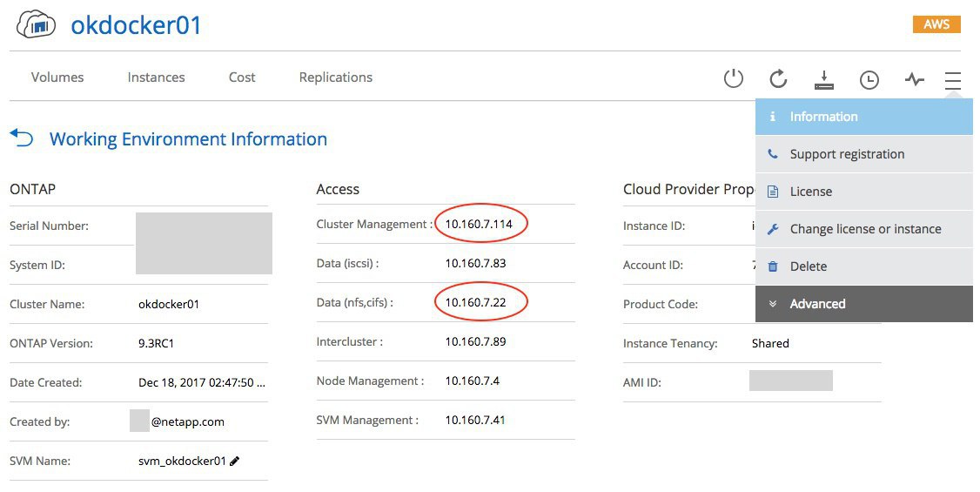
Task: Open the Instances tab
Action: tap(157, 78)
